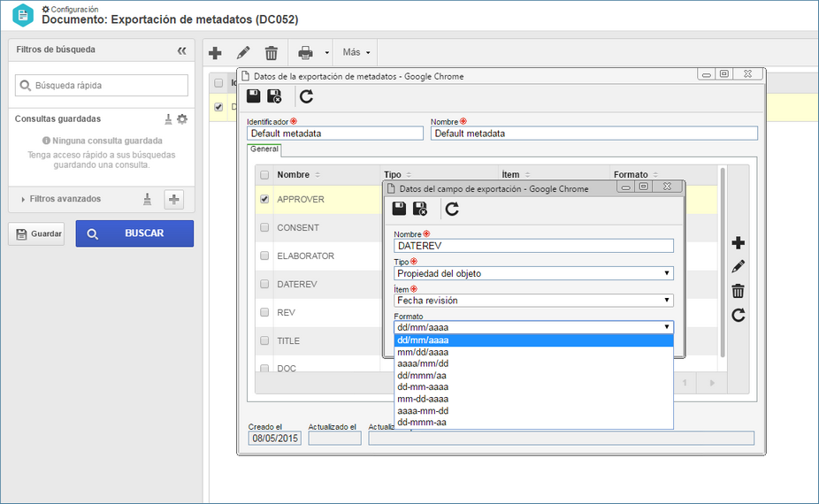The height and width of the screenshot is (504, 819).
Task: Delete export field with side trash icon
Action: pyautogui.click(x=738, y=291)
